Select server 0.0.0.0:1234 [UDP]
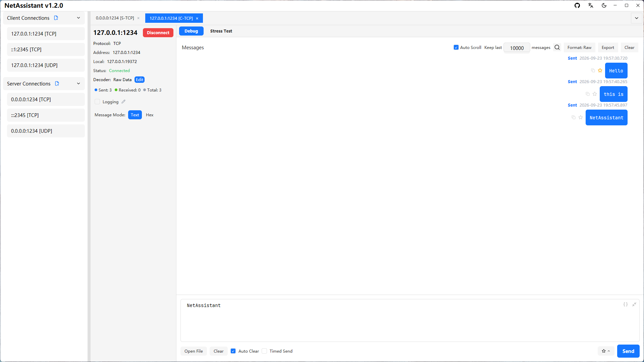This screenshot has width=644, height=362. click(x=46, y=131)
